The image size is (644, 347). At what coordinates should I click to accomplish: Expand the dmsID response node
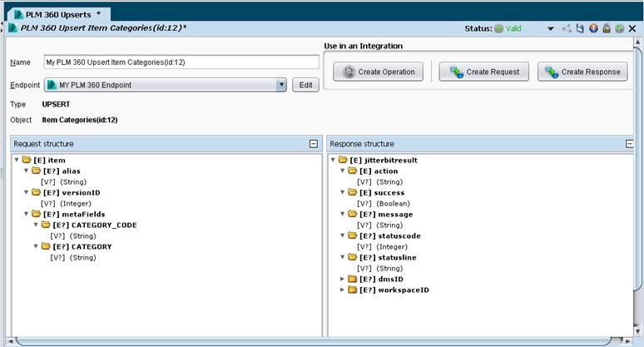[x=342, y=279]
